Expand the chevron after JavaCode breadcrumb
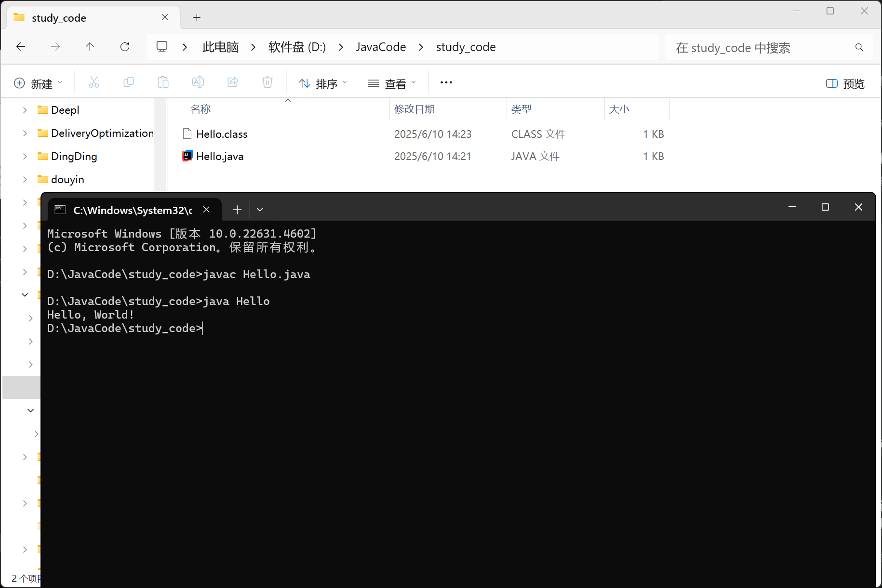 421,47
